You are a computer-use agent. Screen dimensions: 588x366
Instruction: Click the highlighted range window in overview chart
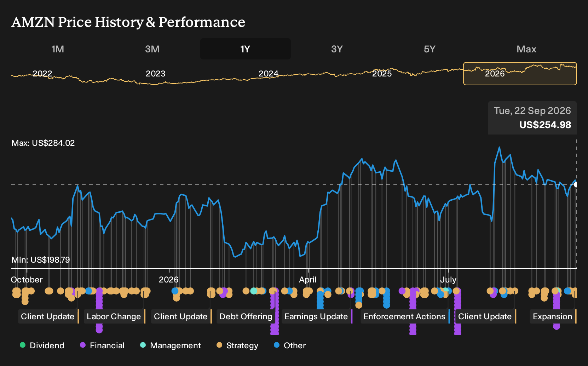tap(520, 74)
